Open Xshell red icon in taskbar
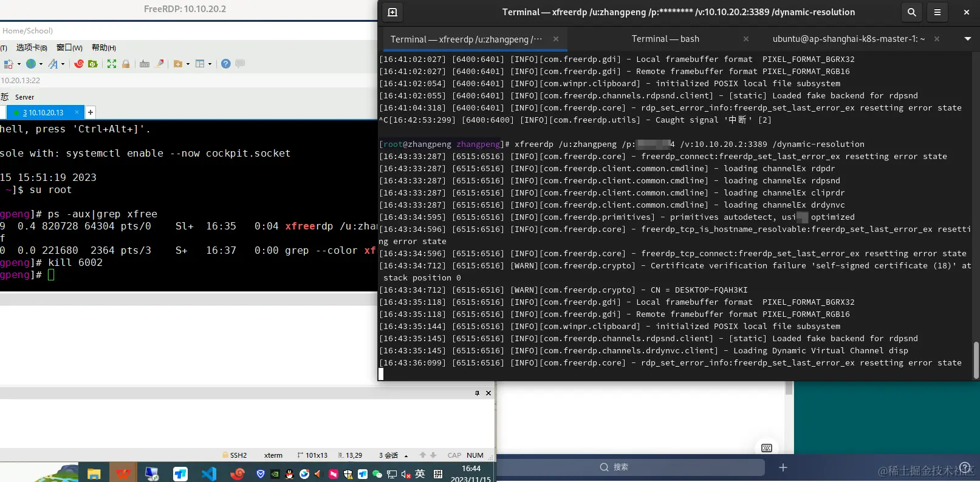The image size is (980, 482). [238, 474]
